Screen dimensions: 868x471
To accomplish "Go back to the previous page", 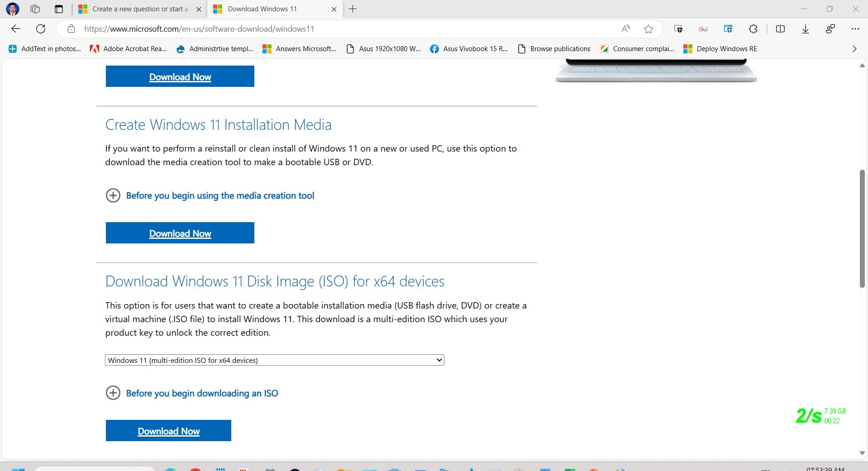I will tap(16, 29).
